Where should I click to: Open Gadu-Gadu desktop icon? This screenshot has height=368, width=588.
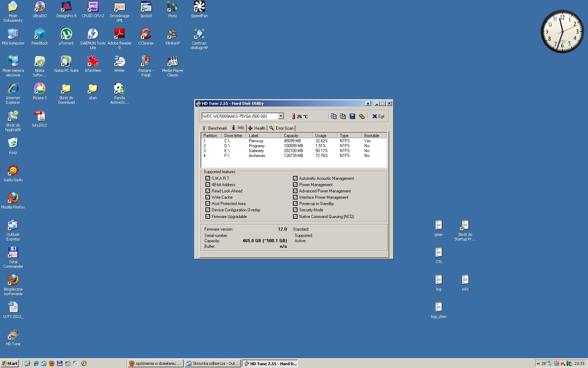coord(13,173)
